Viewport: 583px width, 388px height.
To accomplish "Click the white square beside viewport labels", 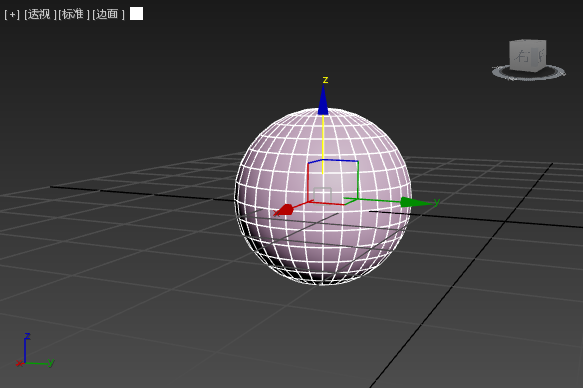I will [x=136, y=14].
